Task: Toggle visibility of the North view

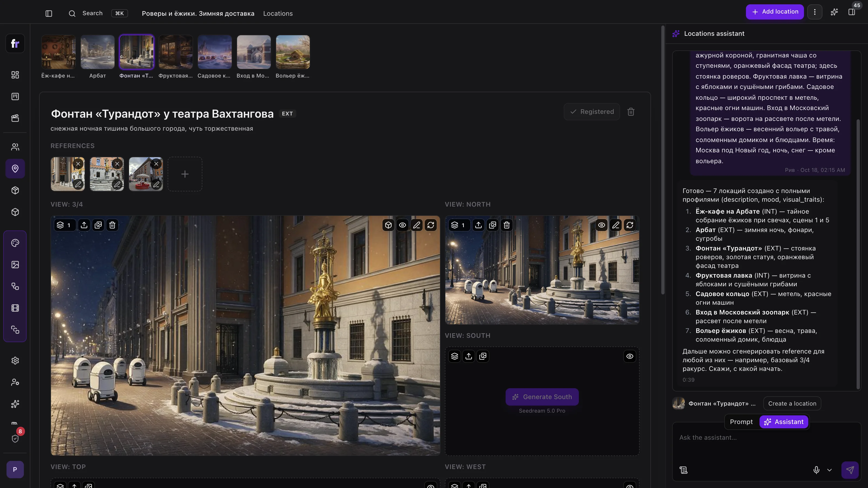Action: [602, 225]
